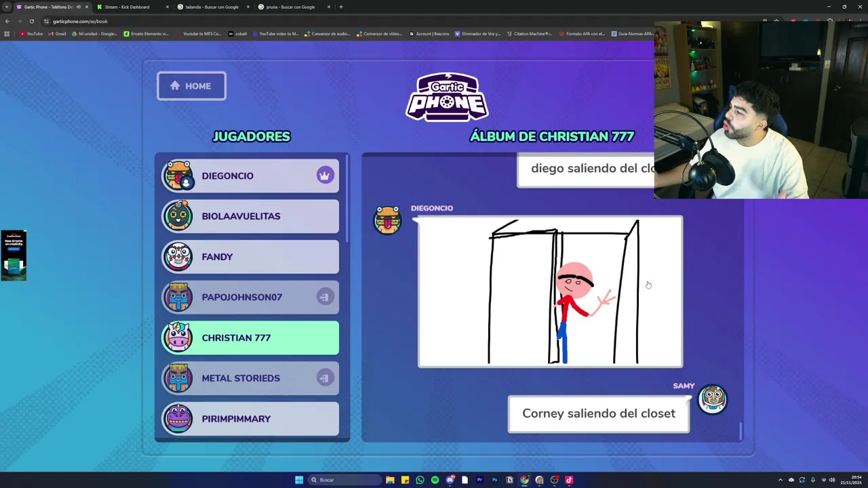Open the Envato Elements bookmark
868x488 pixels.
[146, 33]
